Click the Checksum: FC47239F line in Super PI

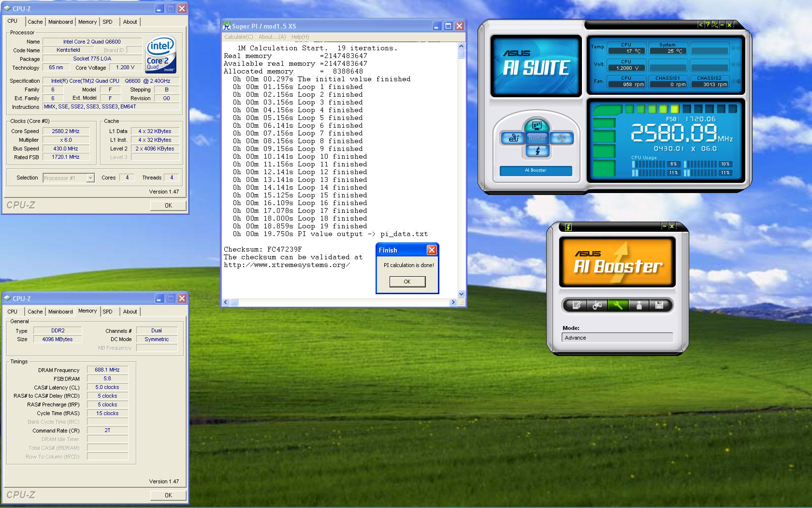click(263, 249)
